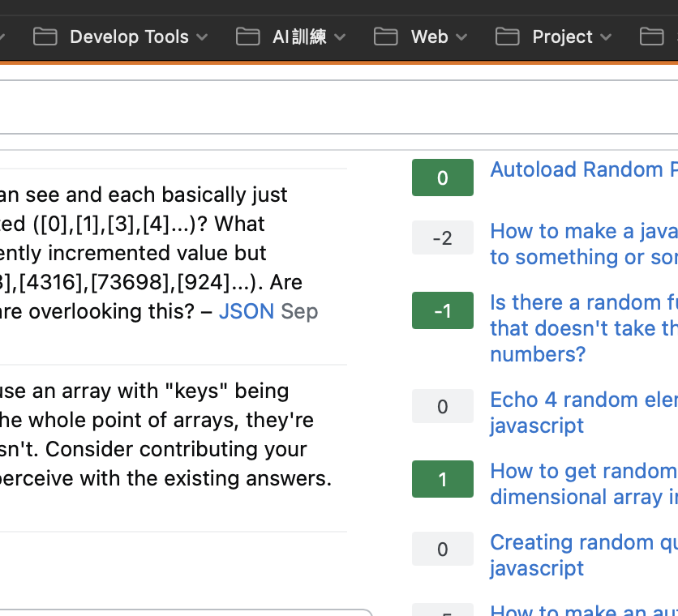The image size is (678, 616).
Task: Click the Web bookmark folder icon
Action: [386, 36]
